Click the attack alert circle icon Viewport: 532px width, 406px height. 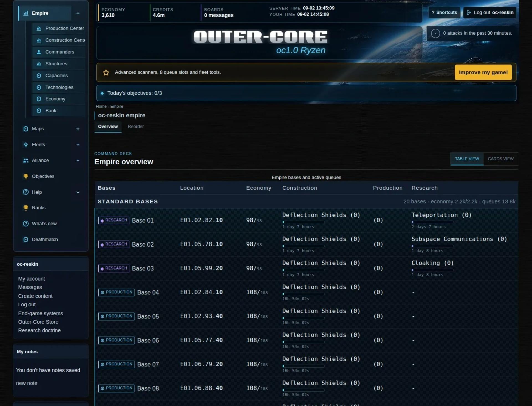pyautogui.click(x=435, y=33)
